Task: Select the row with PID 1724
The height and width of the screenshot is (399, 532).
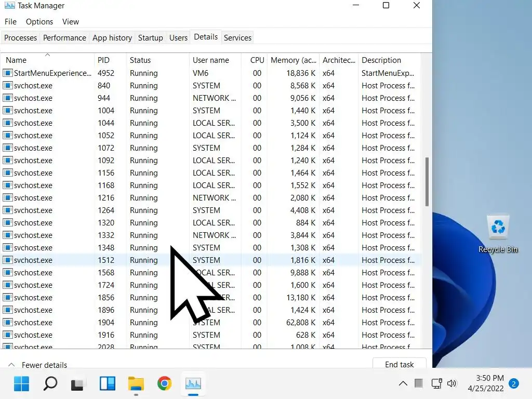Action: tap(210, 285)
